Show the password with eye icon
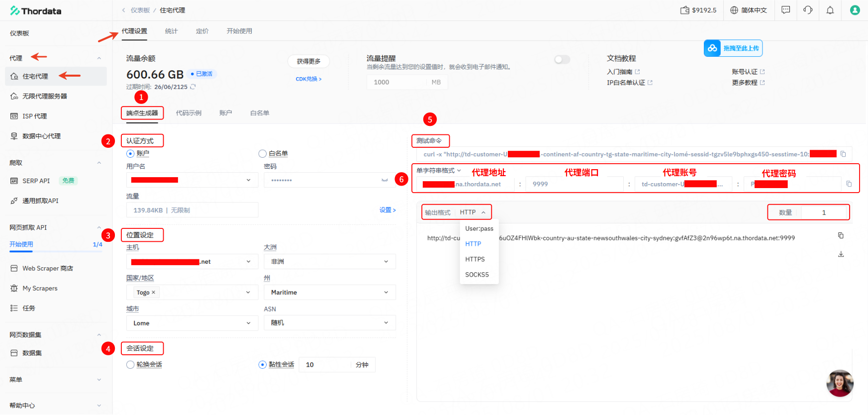The image size is (868, 415). [385, 180]
